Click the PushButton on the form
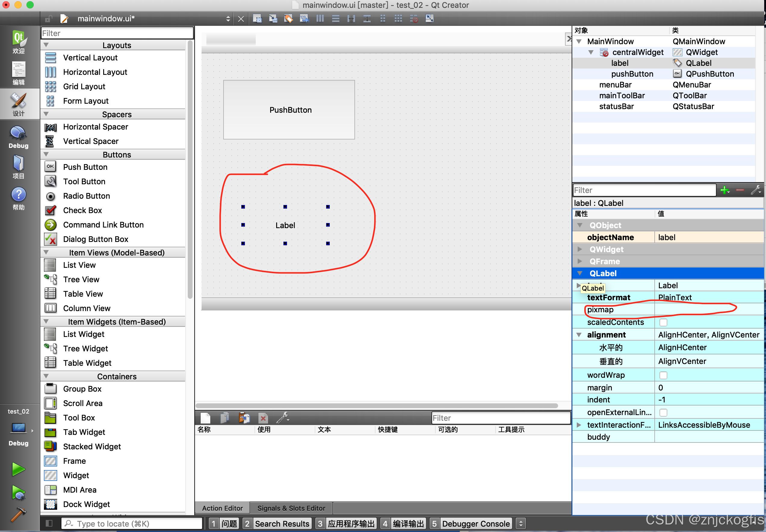The width and height of the screenshot is (766, 532). pyautogui.click(x=289, y=110)
